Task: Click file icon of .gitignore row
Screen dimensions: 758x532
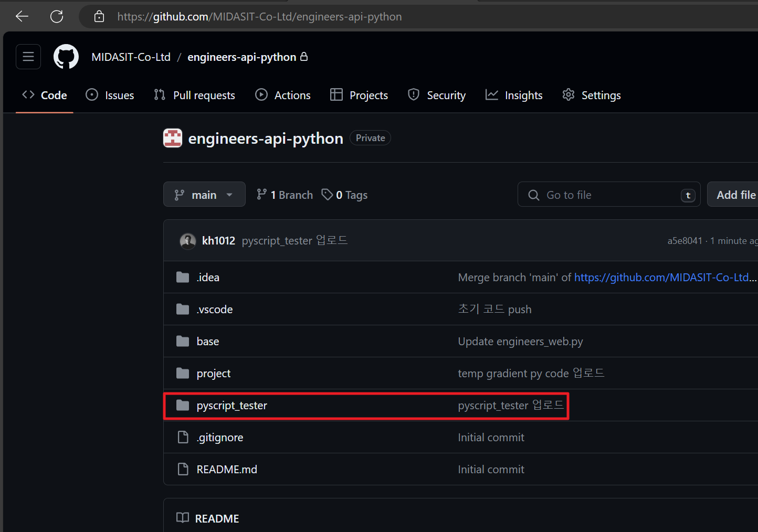Action: pyautogui.click(x=183, y=437)
